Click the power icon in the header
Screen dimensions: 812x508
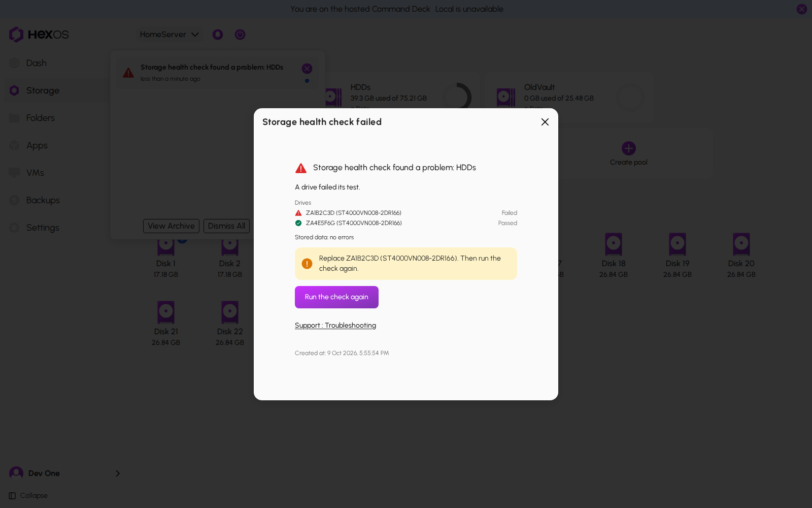(x=240, y=35)
